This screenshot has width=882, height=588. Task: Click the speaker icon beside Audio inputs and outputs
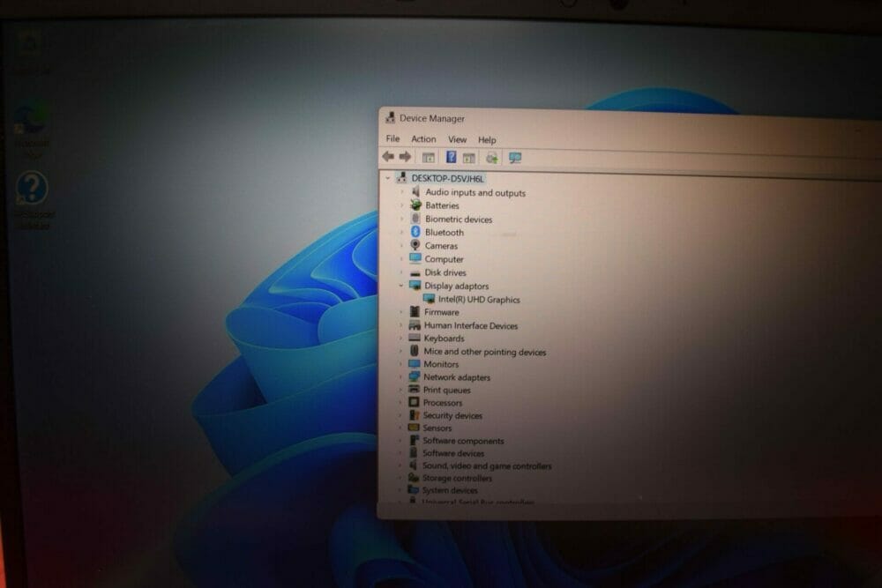pos(415,191)
